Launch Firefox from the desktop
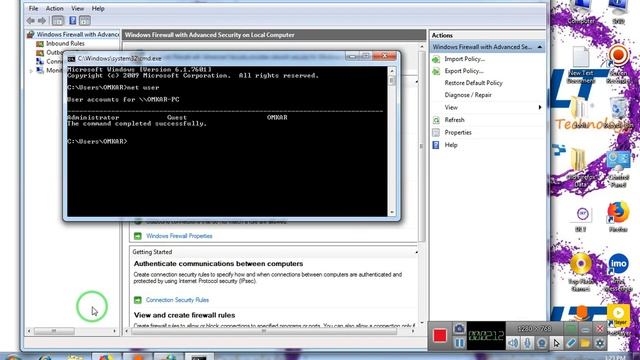Image resolution: width=640 pixels, height=360 pixels. [x=618, y=217]
